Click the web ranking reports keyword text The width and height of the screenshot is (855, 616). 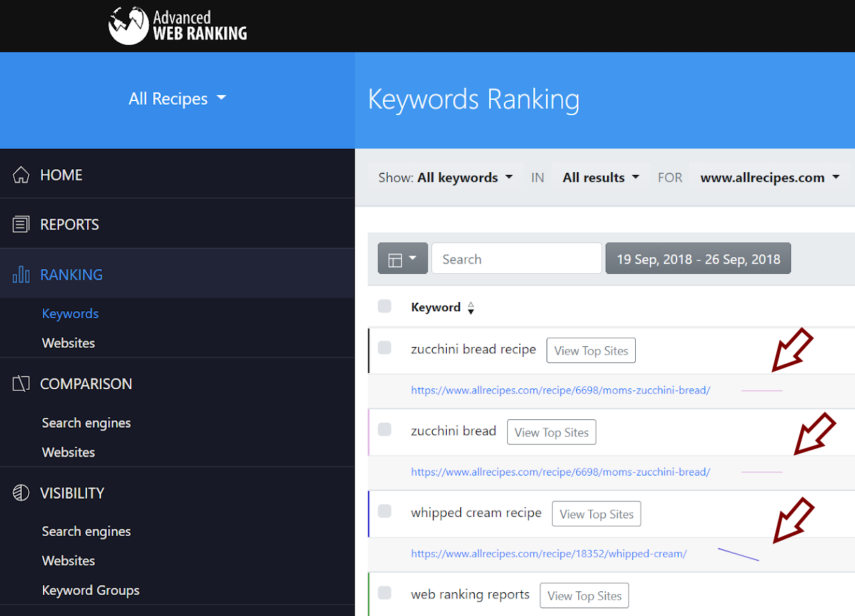tap(470, 594)
